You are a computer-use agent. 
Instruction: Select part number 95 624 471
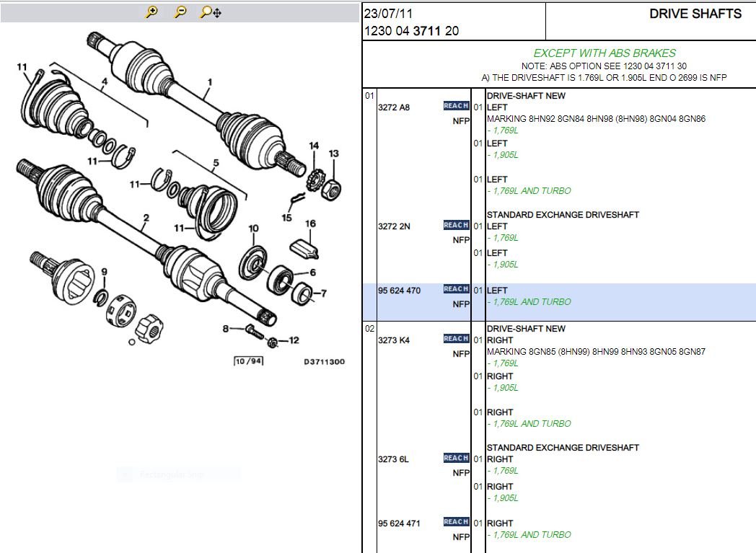[x=399, y=523]
